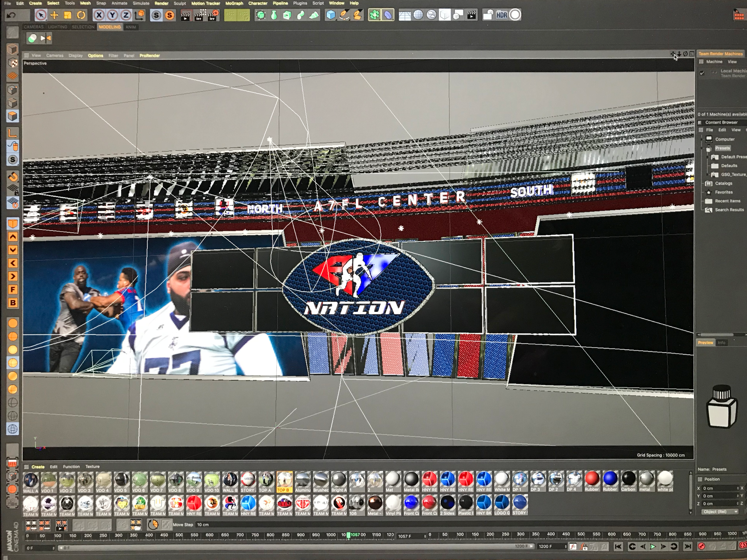The image size is (747, 560).
Task: Select the blue Rubber material swatch
Action: (610, 479)
